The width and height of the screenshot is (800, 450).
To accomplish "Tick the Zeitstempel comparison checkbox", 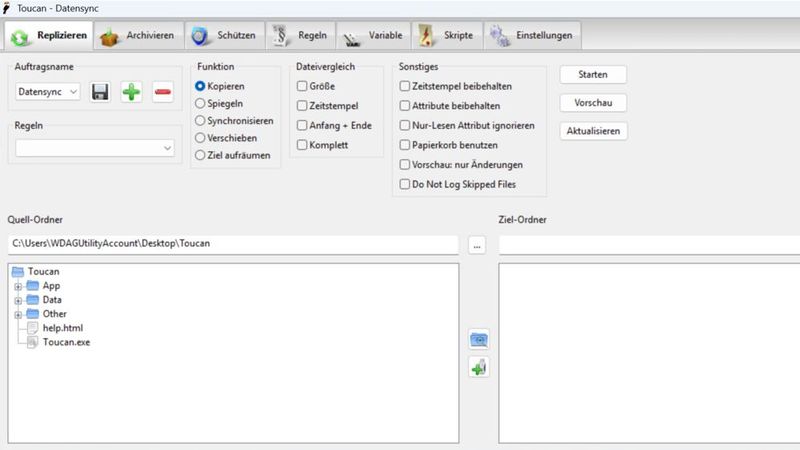I will (302, 106).
